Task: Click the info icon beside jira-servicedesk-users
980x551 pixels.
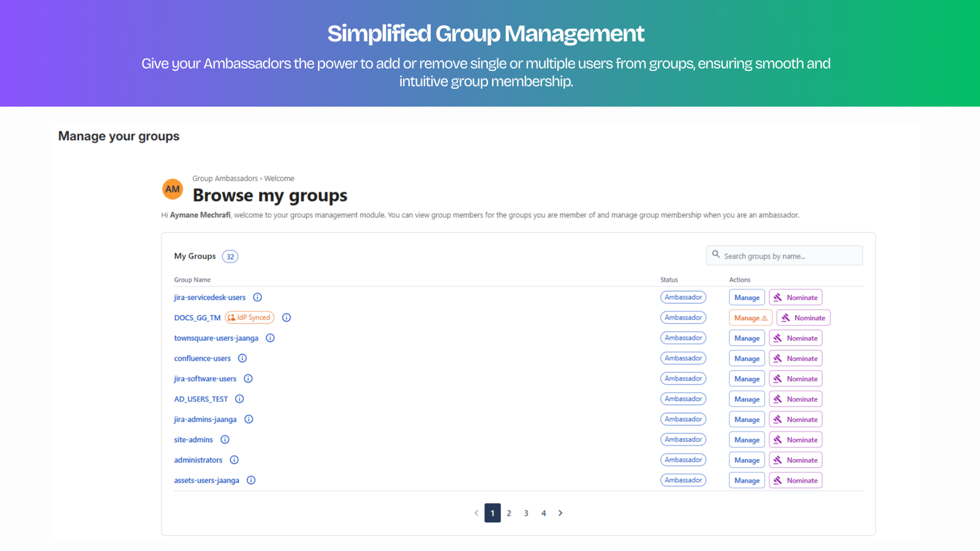Action: click(x=257, y=297)
